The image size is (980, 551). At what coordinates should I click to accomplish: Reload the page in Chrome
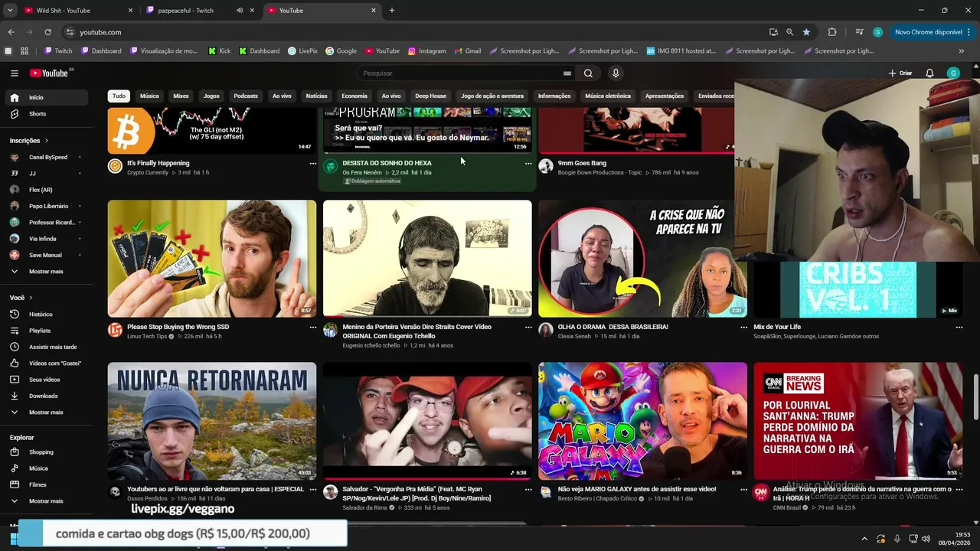(47, 32)
